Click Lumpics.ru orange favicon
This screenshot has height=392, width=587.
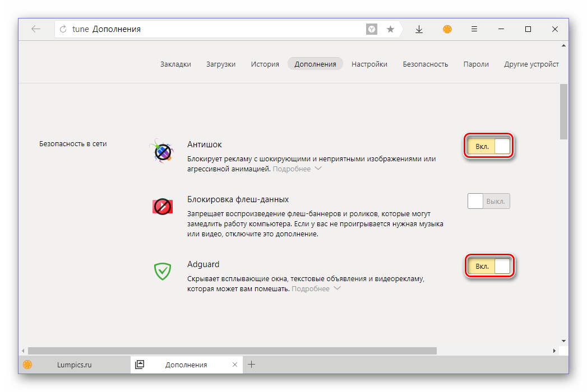coord(27,365)
